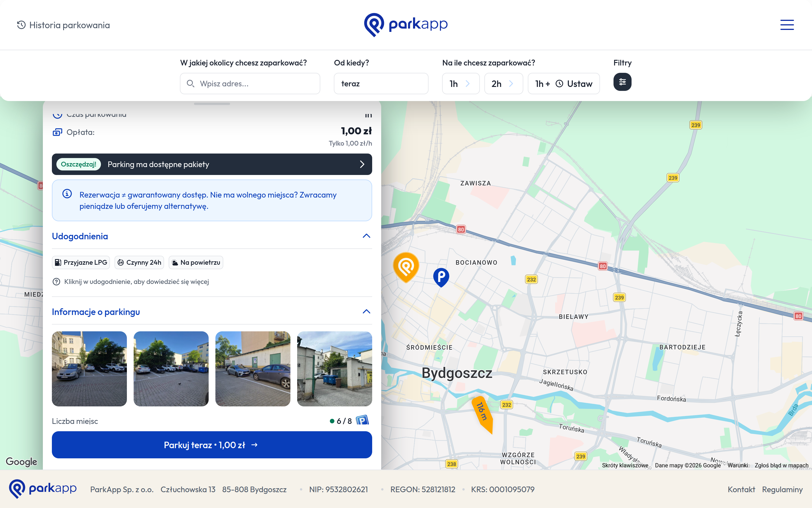This screenshot has width=812, height=508.
Task: Click the question mark help icon
Action: tap(56, 282)
